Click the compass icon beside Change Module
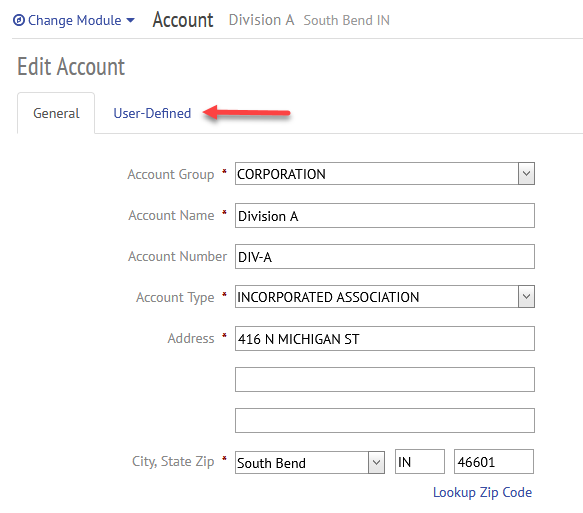This screenshot has width=583, height=513. pos(19,20)
